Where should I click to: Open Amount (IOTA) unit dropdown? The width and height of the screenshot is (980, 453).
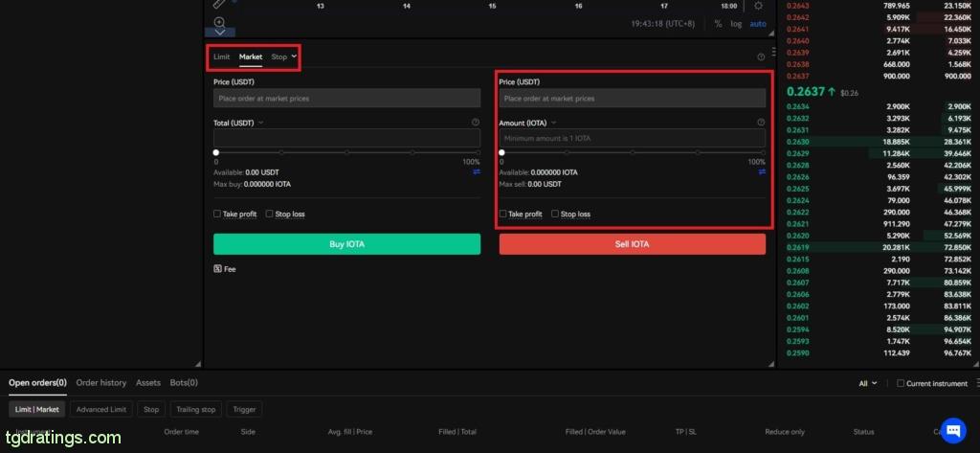[x=553, y=123]
